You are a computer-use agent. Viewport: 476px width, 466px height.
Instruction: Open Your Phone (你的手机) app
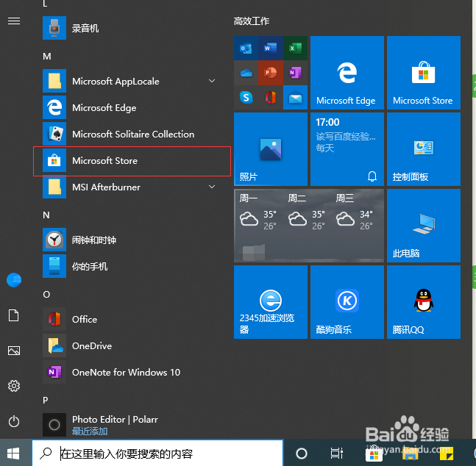coord(130,266)
